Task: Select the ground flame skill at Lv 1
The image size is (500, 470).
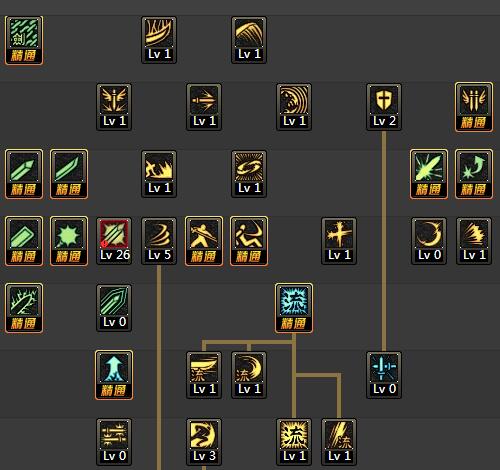Action: (159, 174)
